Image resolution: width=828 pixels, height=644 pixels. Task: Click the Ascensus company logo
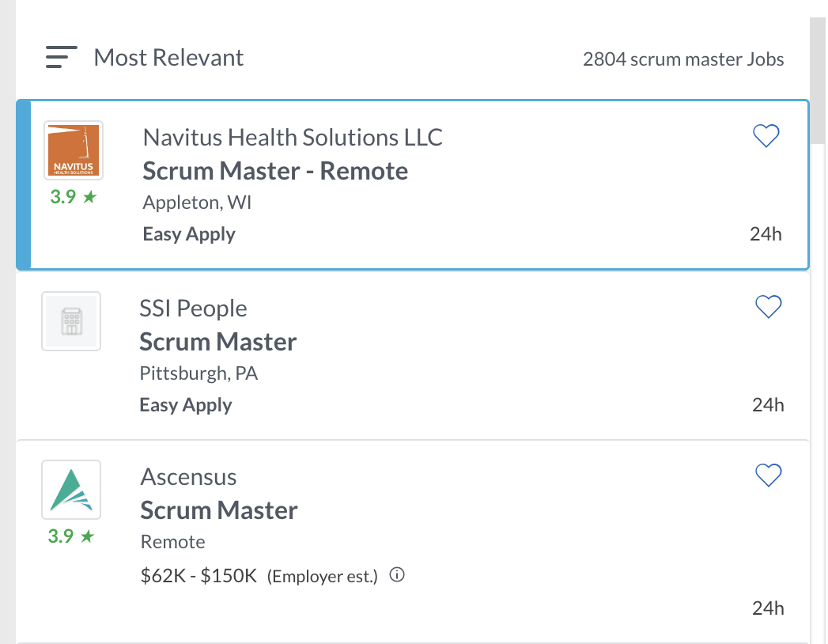pos(71,490)
